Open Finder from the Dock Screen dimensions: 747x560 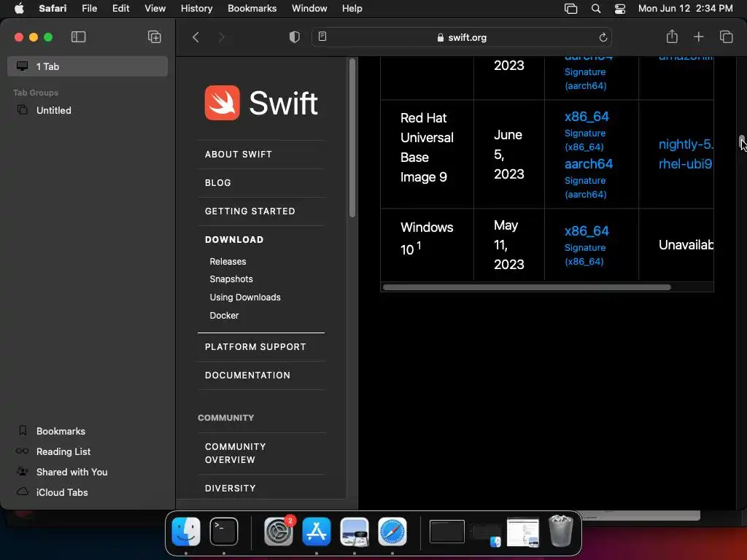(x=186, y=531)
